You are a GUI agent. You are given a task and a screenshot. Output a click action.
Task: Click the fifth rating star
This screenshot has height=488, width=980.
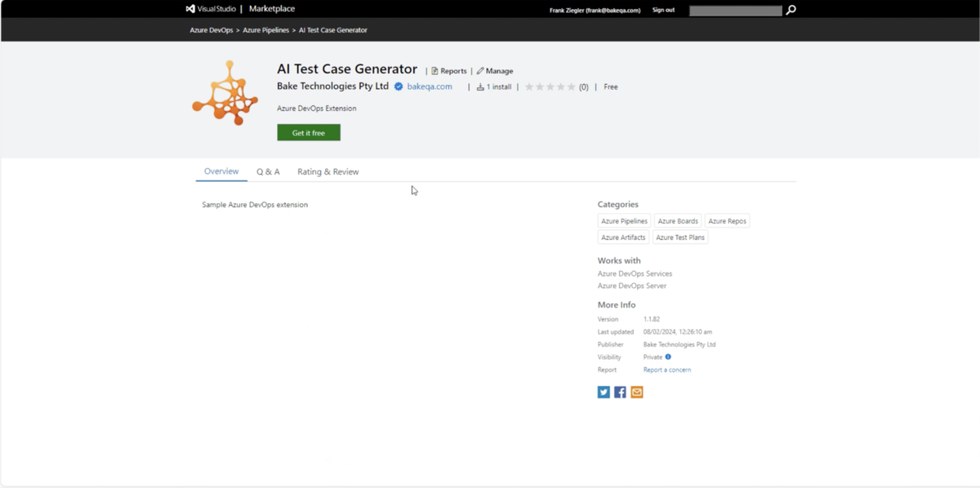click(x=572, y=87)
